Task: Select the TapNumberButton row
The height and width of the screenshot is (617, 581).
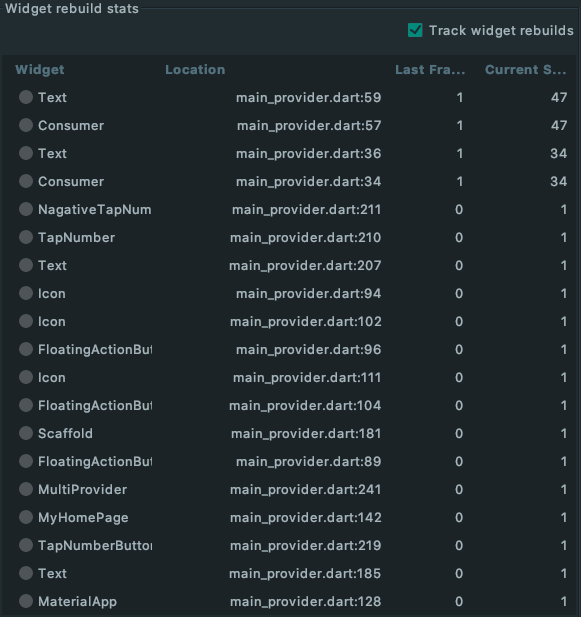Action: click(290, 545)
